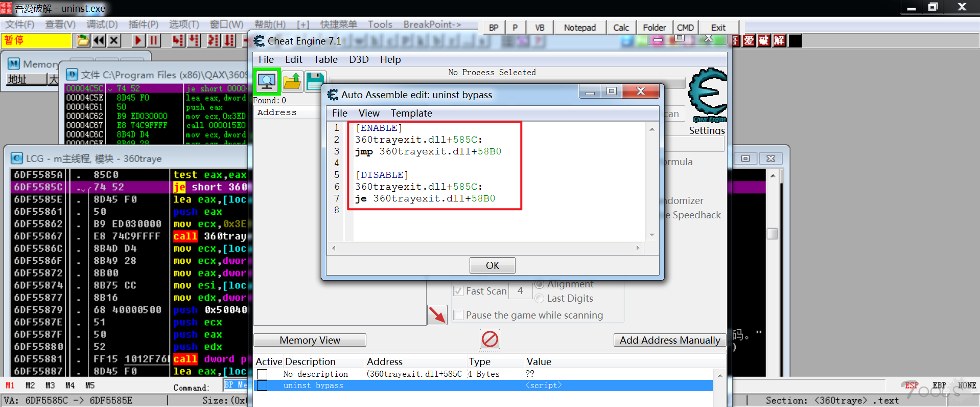Click the debugger step into icon
Viewport: 980px width, 407px height.
pos(178,40)
